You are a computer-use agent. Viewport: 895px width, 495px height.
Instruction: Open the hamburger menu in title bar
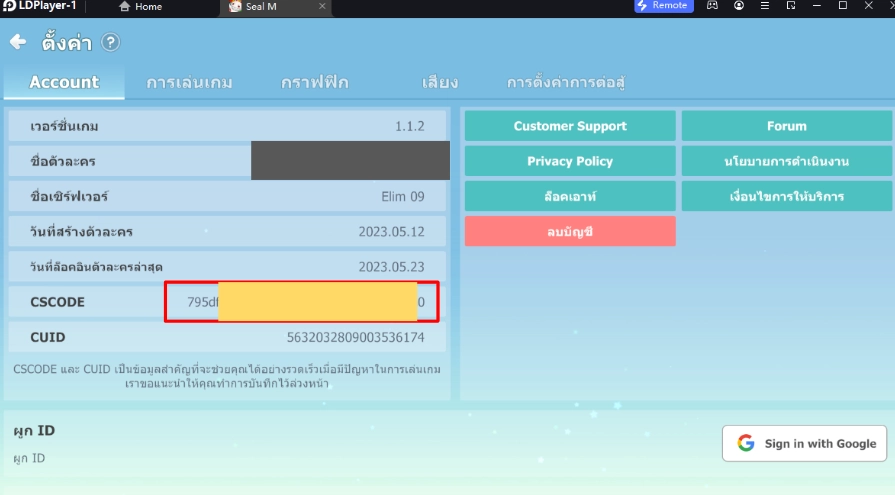pos(764,6)
